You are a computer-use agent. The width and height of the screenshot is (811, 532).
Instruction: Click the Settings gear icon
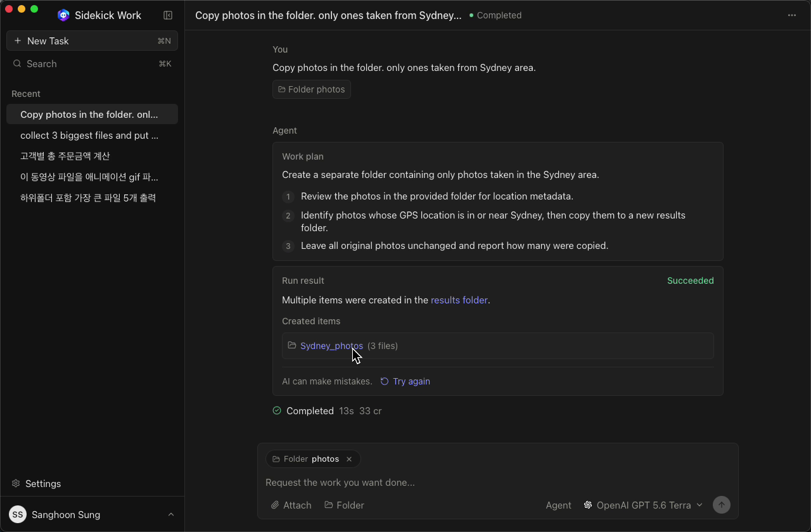coord(16,483)
